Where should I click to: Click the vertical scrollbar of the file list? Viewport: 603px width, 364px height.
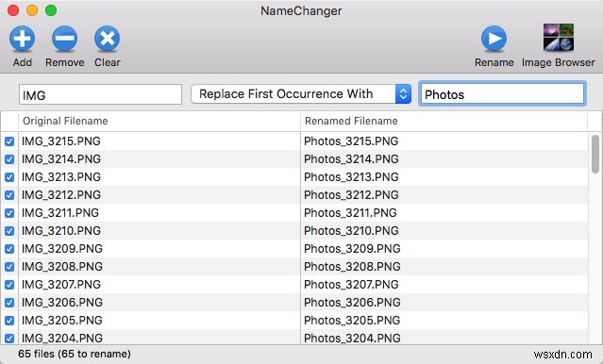coord(595,154)
